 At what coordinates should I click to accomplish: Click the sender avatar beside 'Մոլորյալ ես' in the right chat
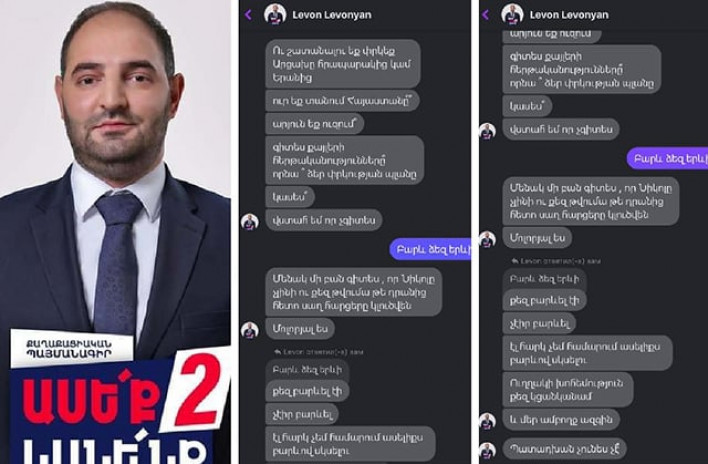(x=487, y=239)
